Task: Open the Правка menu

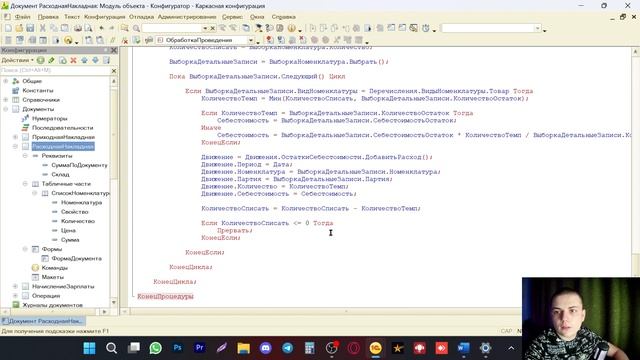Action: [48, 17]
